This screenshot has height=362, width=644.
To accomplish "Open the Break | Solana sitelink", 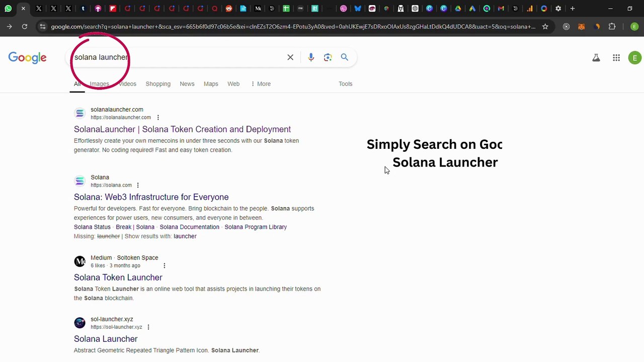I will (135, 227).
